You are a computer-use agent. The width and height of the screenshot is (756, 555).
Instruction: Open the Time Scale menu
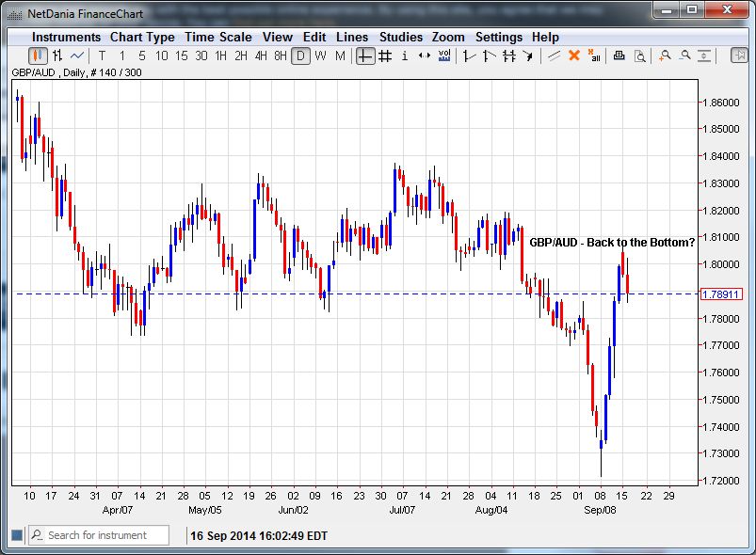tap(217, 37)
